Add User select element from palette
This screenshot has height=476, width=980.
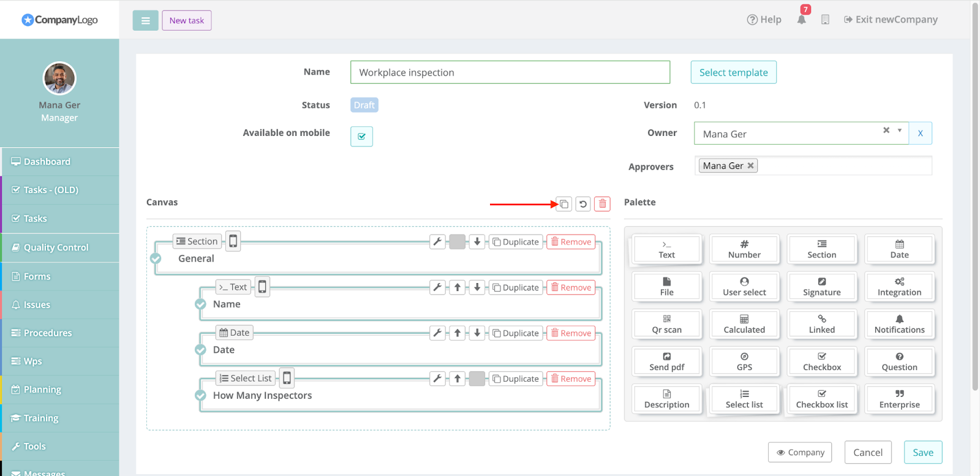pyautogui.click(x=744, y=287)
